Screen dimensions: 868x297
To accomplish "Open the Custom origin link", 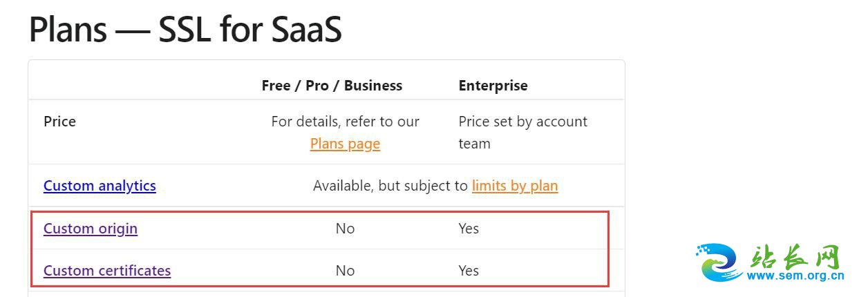I will [x=91, y=229].
